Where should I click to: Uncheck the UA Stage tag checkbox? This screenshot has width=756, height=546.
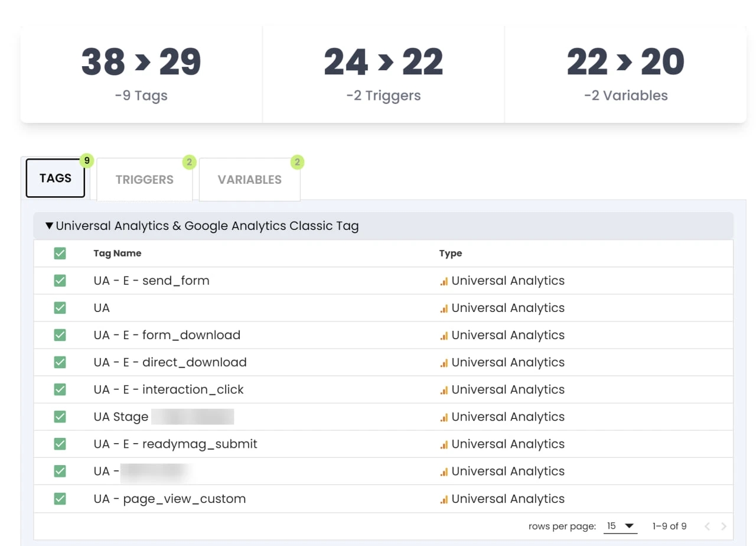coord(60,417)
